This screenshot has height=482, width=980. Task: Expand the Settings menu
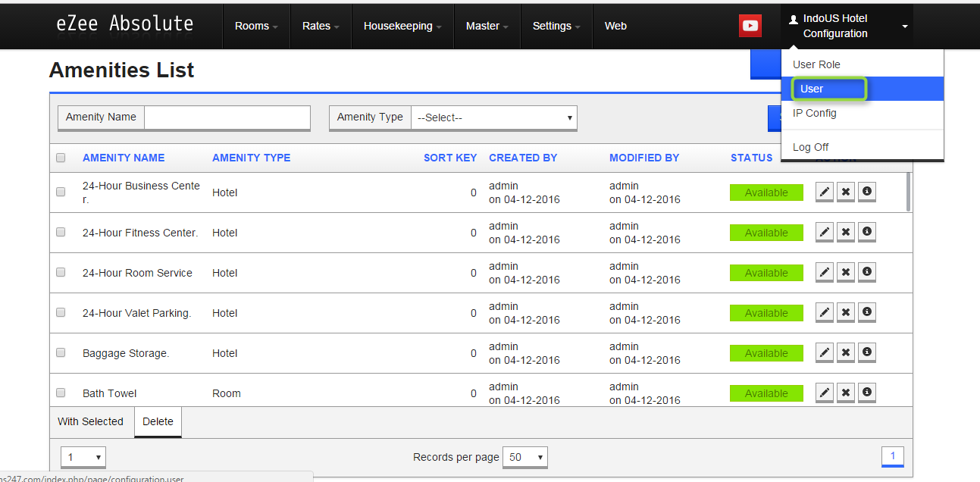[556, 26]
